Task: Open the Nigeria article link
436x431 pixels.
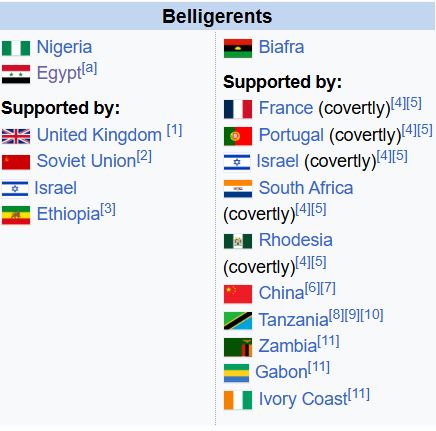Action: (x=64, y=47)
